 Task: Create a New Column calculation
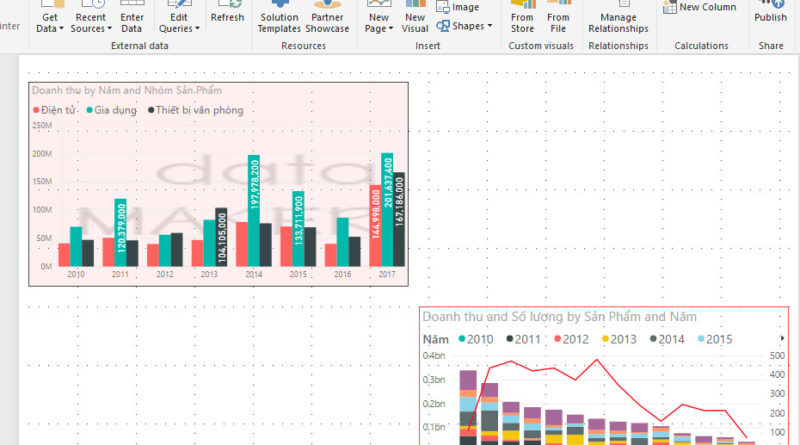coord(700,7)
